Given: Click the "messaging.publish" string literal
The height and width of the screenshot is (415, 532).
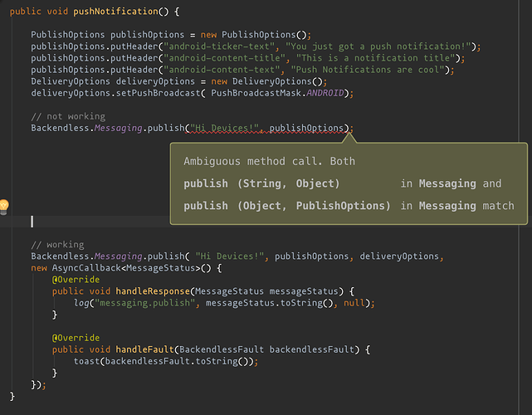Looking at the screenshot, I should click(145, 303).
